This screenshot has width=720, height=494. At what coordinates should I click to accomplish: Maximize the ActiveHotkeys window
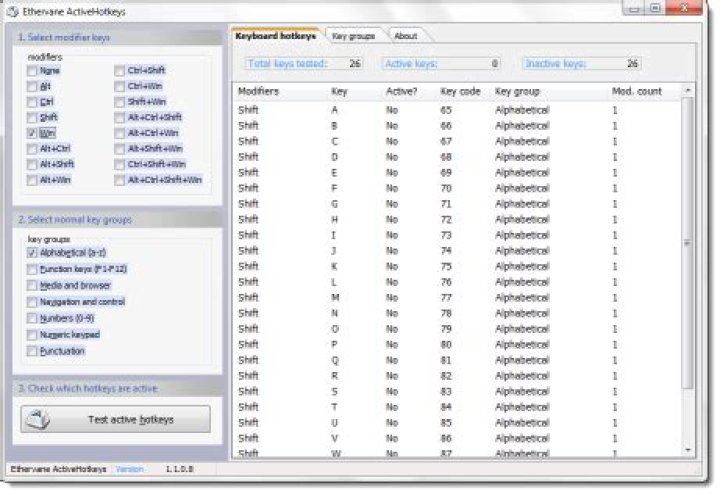[655, 8]
